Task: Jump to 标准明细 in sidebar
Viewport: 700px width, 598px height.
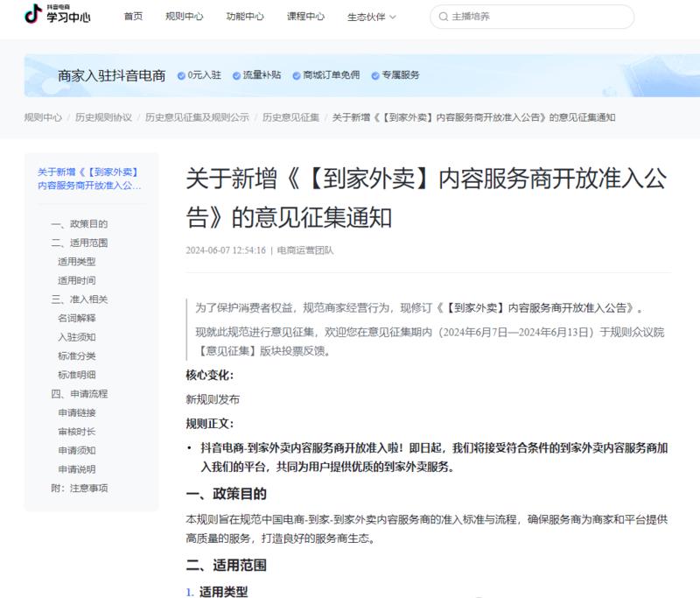Action: click(77, 375)
